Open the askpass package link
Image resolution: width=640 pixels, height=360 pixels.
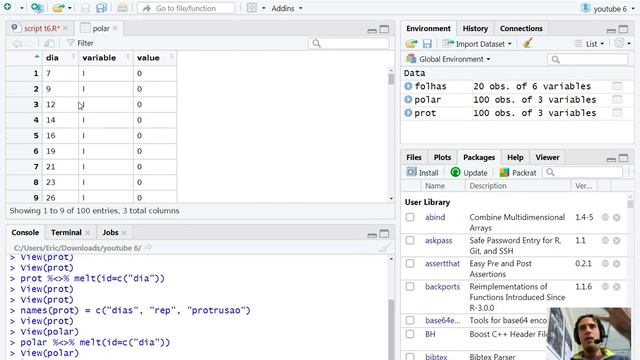[438, 240]
